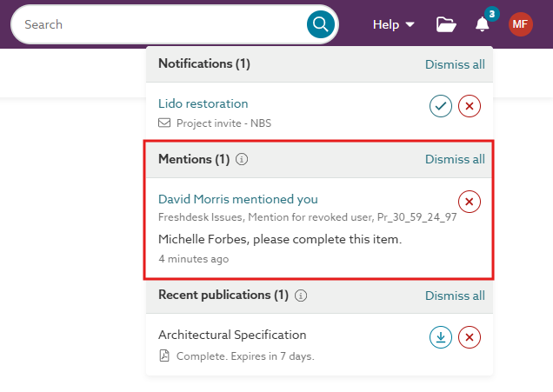
Task: Accept the Lido restoration invite checkmark
Action: point(441,106)
